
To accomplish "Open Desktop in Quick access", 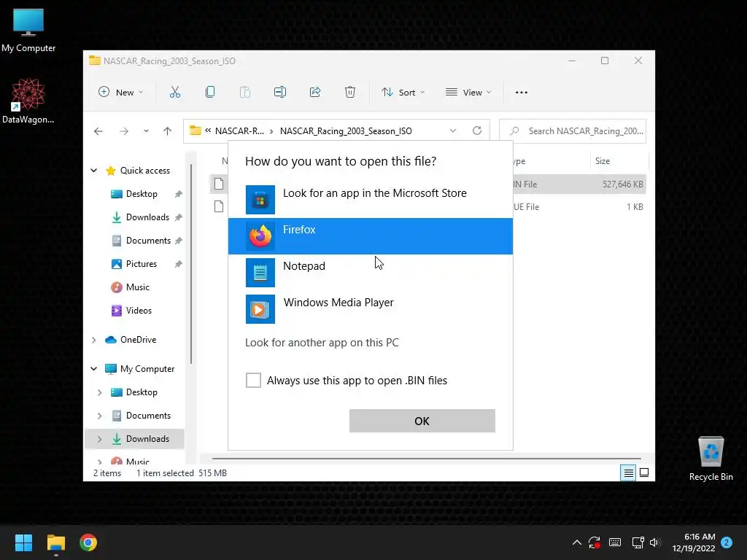I will pyautogui.click(x=142, y=194).
